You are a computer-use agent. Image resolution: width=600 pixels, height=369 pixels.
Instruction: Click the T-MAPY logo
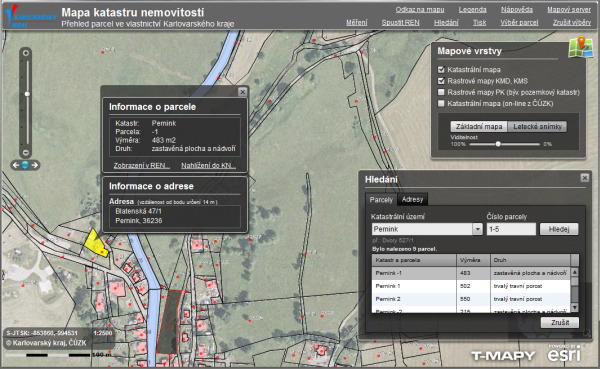click(502, 356)
